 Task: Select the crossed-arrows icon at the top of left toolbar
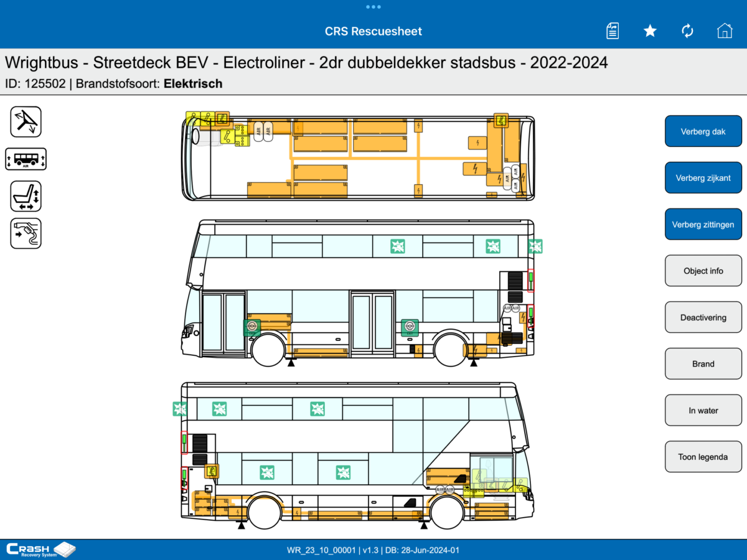pyautogui.click(x=26, y=122)
